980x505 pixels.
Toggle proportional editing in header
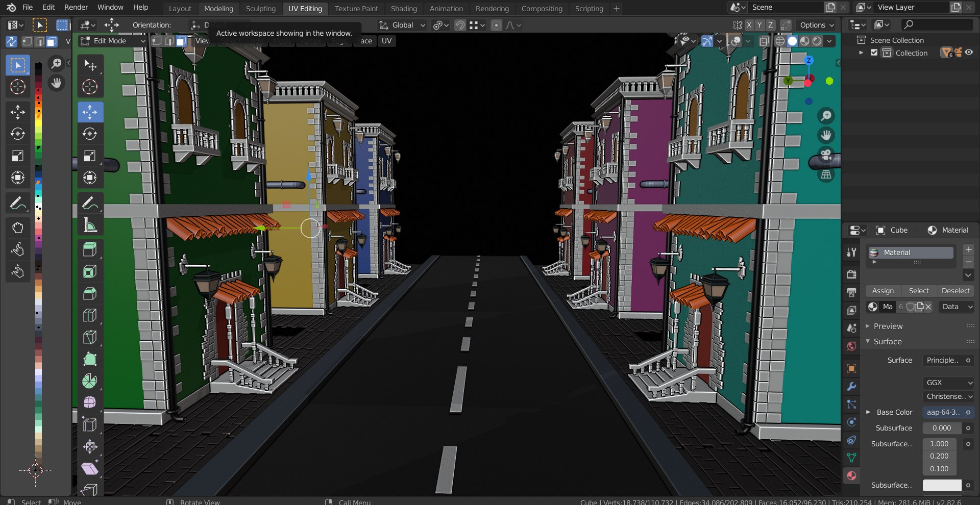[496, 25]
